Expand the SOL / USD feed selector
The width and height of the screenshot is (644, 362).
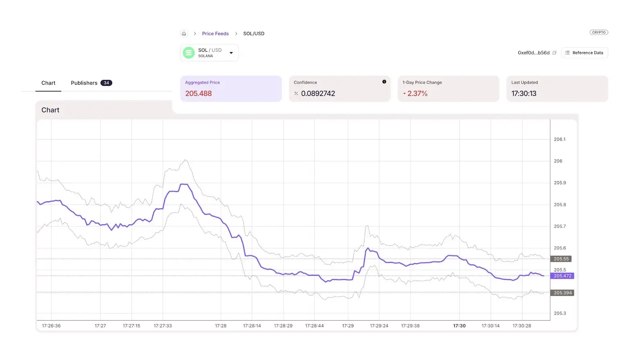pos(209,53)
